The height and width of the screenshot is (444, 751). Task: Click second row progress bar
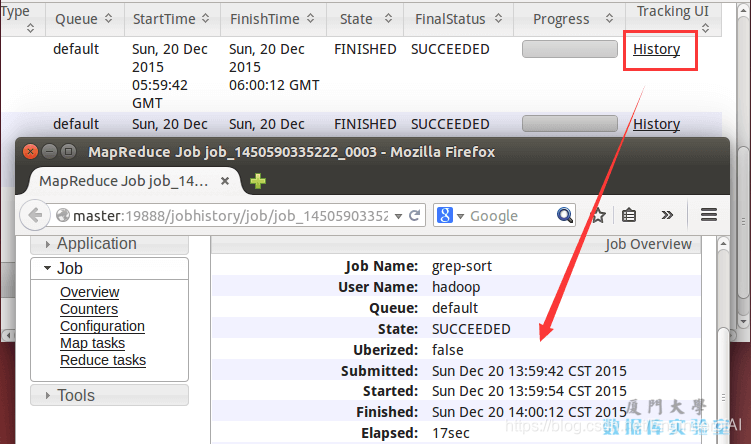569,124
